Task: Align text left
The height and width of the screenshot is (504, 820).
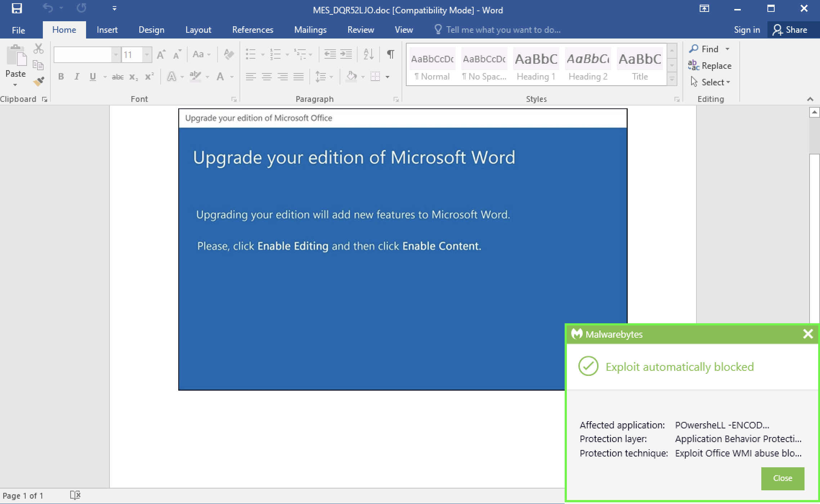Action: coord(251,77)
